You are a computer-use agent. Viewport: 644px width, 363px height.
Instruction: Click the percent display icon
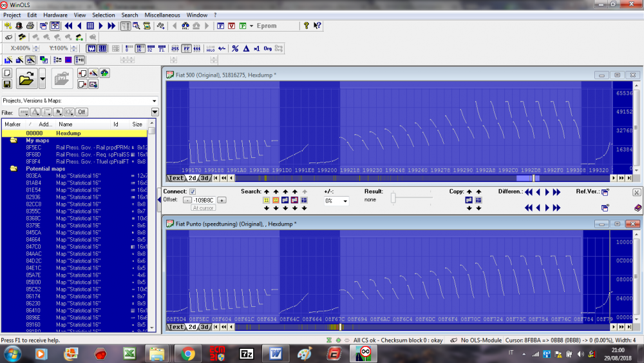click(235, 48)
